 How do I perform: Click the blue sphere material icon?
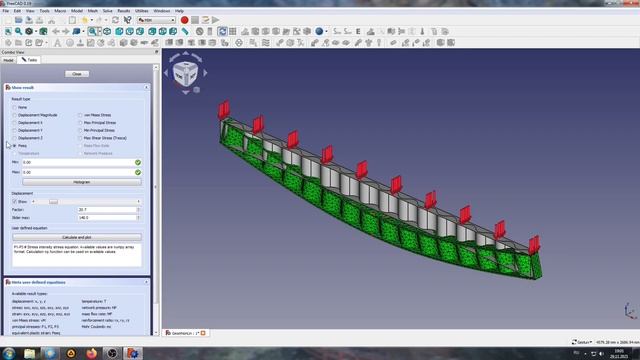coord(319,31)
